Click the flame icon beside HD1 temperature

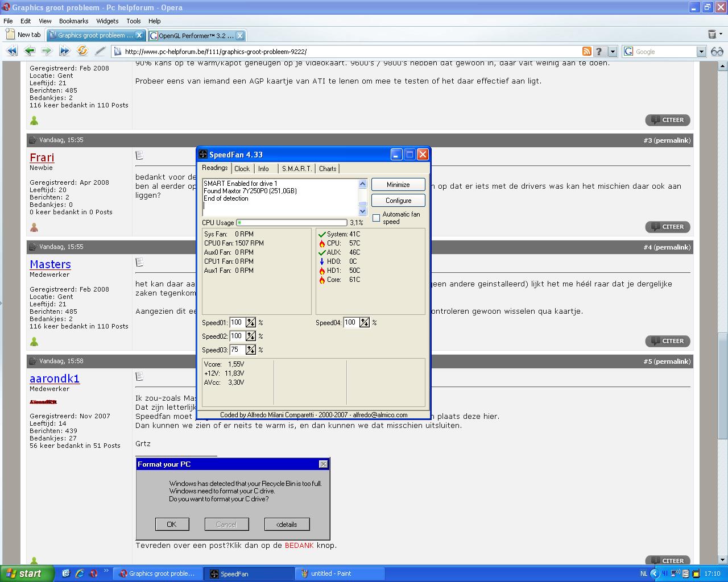tap(322, 271)
